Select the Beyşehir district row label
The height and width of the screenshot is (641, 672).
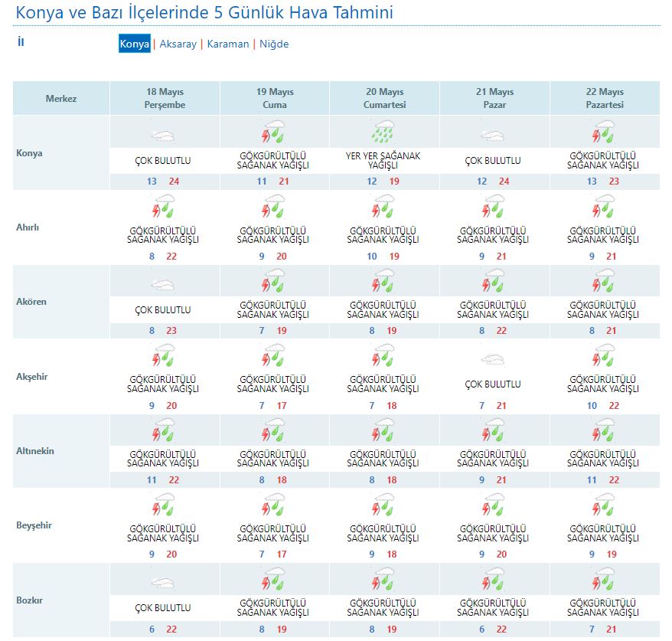click(34, 525)
